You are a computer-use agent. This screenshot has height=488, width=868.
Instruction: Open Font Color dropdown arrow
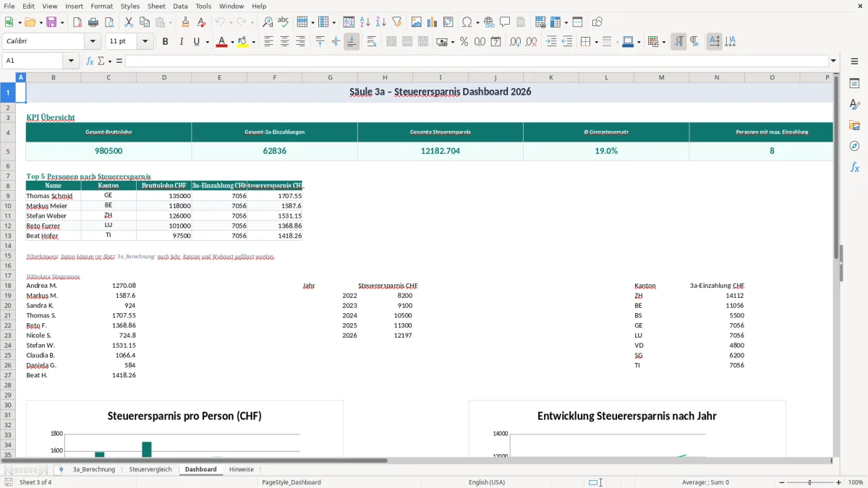tap(231, 42)
